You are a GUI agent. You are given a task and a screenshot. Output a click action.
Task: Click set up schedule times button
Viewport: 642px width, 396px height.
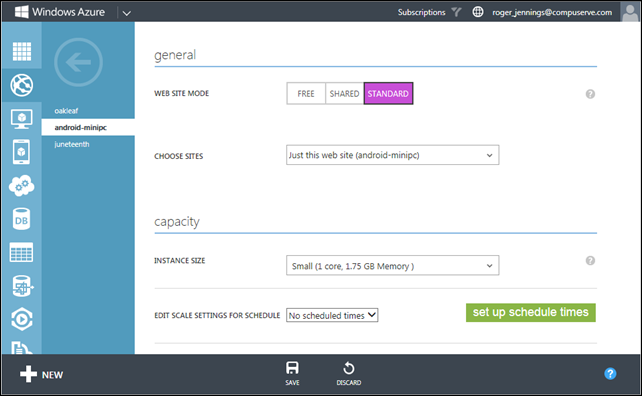click(531, 312)
